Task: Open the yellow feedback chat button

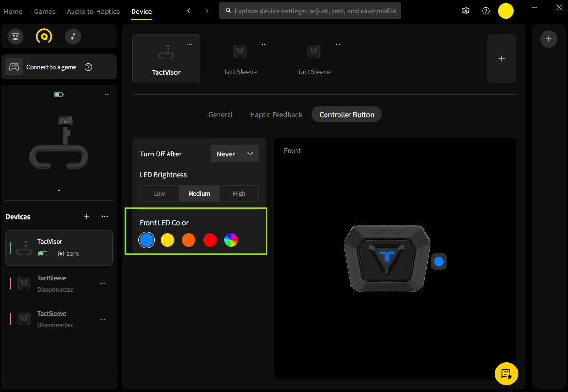Action: pos(506,374)
